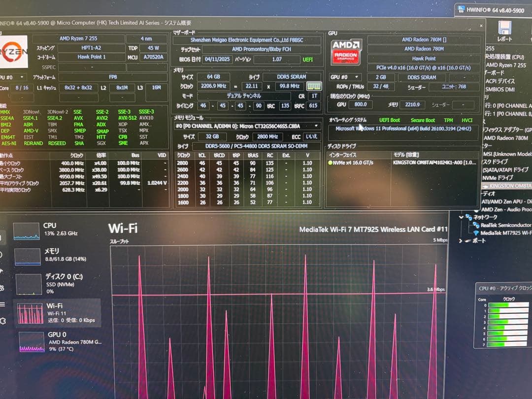Click the HVCI status label

coord(466,120)
